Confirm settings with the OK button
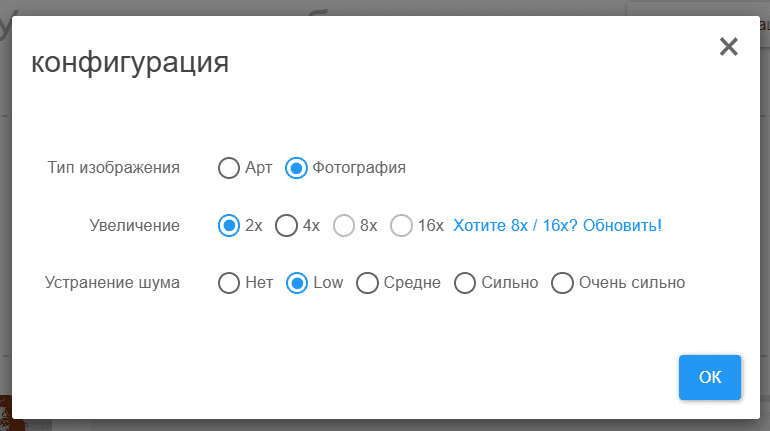Screen dimensions: 770x431 click(x=710, y=377)
